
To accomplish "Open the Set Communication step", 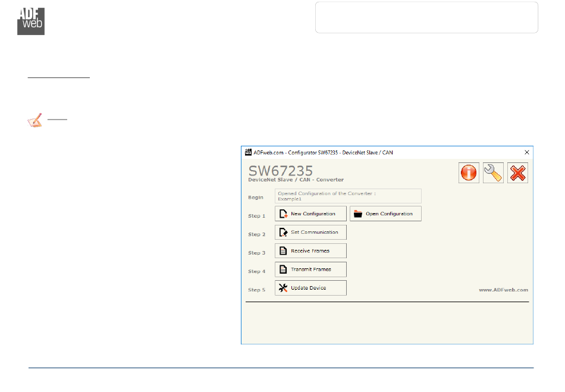I will (310, 233).
